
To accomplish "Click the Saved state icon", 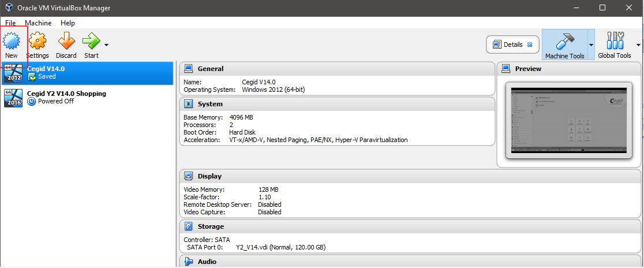I will [x=32, y=77].
